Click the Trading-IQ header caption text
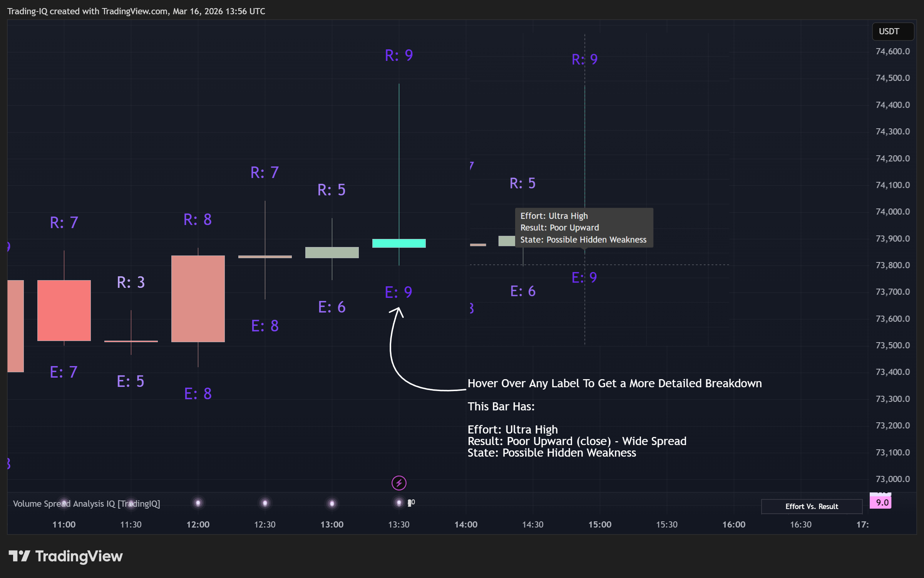 click(x=136, y=11)
